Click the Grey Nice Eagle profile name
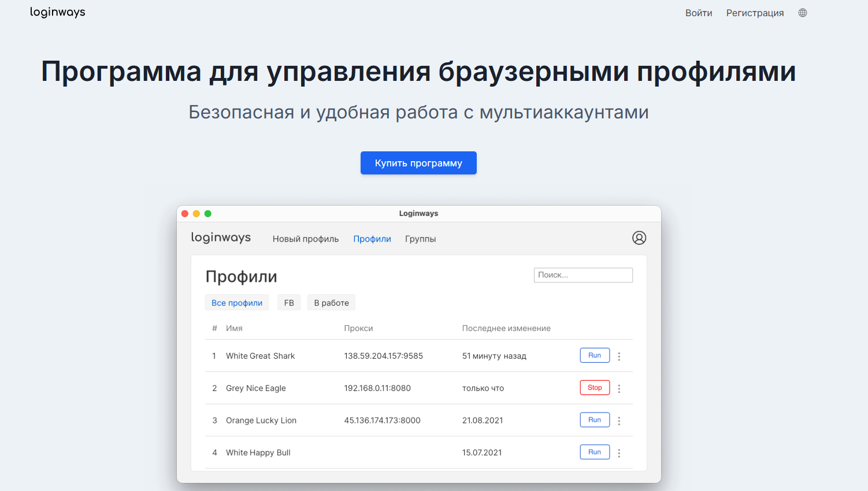This screenshot has width=868, height=491. (255, 388)
